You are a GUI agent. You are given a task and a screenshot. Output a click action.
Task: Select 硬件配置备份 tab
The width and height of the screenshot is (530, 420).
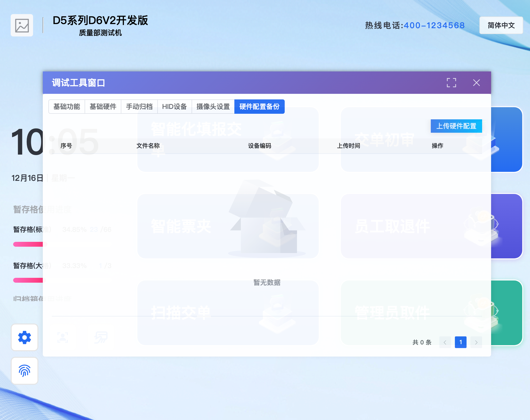point(259,107)
